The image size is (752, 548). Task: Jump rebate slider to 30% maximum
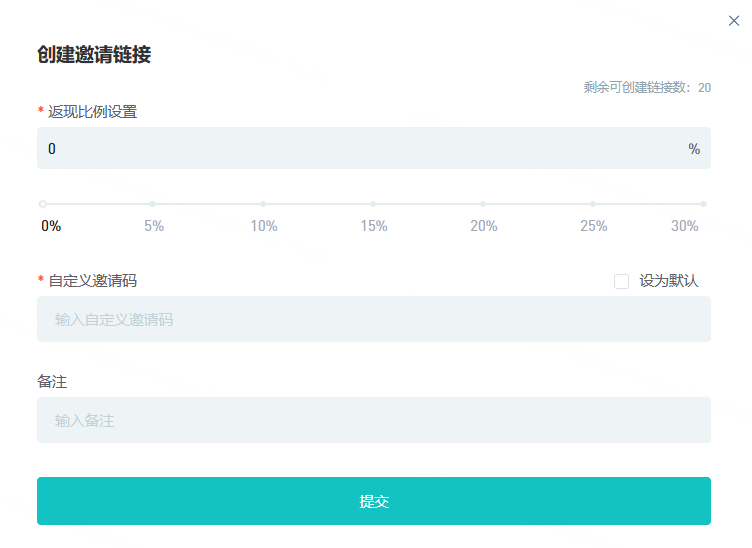(x=703, y=204)
